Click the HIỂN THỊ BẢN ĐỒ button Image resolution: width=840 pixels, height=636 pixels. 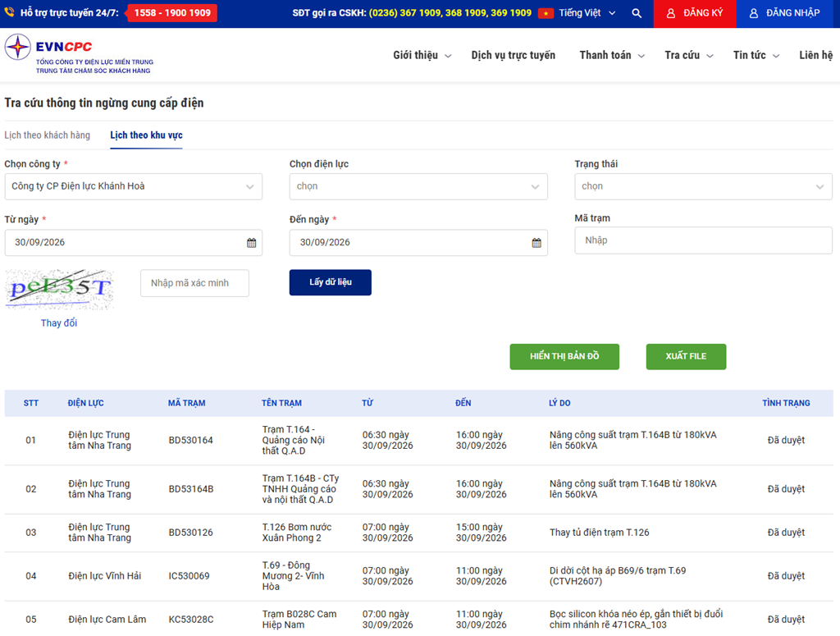[x=564, y=356]
